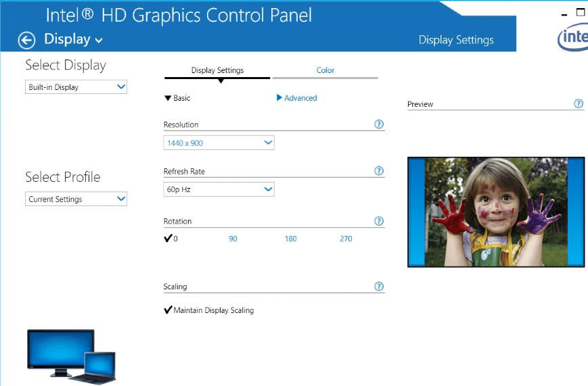588x386 pixels.
Task: Open the Display section dropdown menu
Action: 73,39
